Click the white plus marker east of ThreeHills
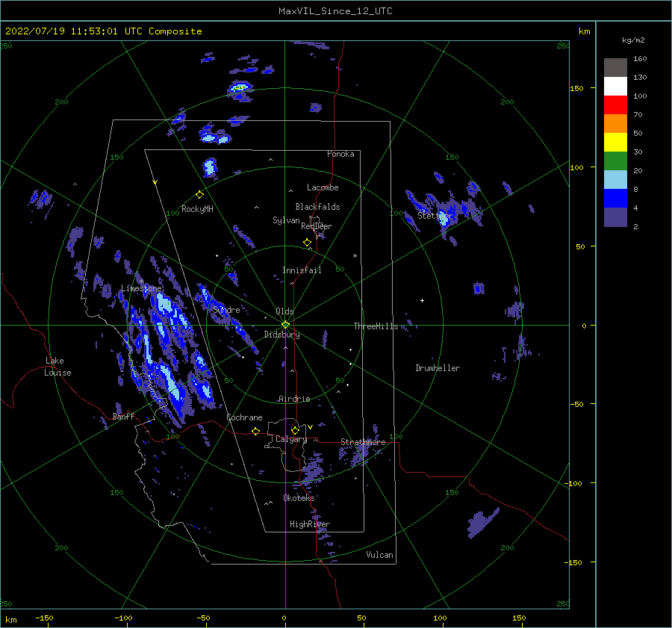The height and width of the screenshot is (628, 672). tap(422, 300)
